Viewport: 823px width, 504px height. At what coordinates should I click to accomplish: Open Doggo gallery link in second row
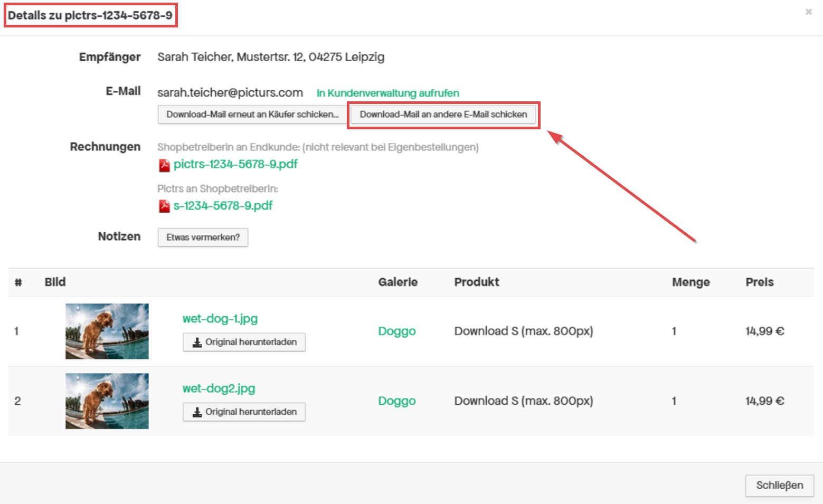click(397, 401)
